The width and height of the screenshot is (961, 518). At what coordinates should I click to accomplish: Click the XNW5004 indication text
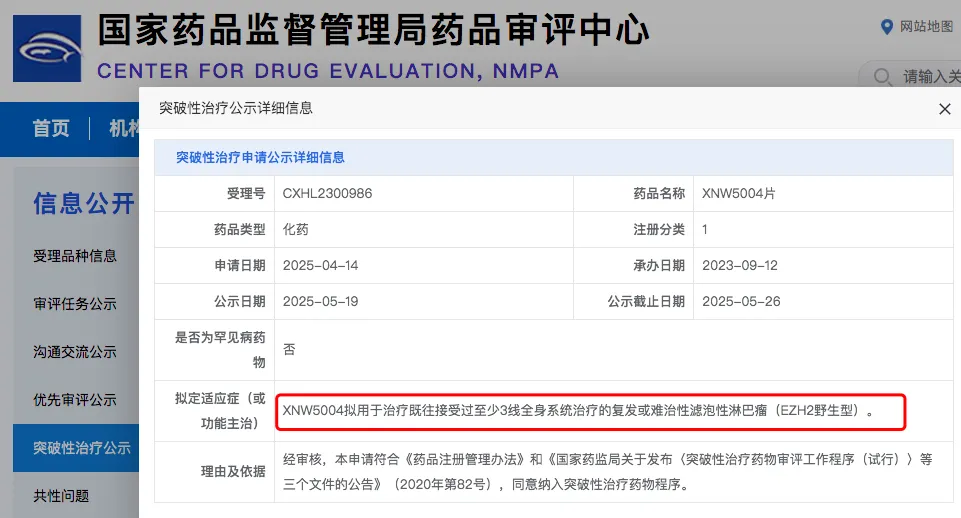coord(579,411)
